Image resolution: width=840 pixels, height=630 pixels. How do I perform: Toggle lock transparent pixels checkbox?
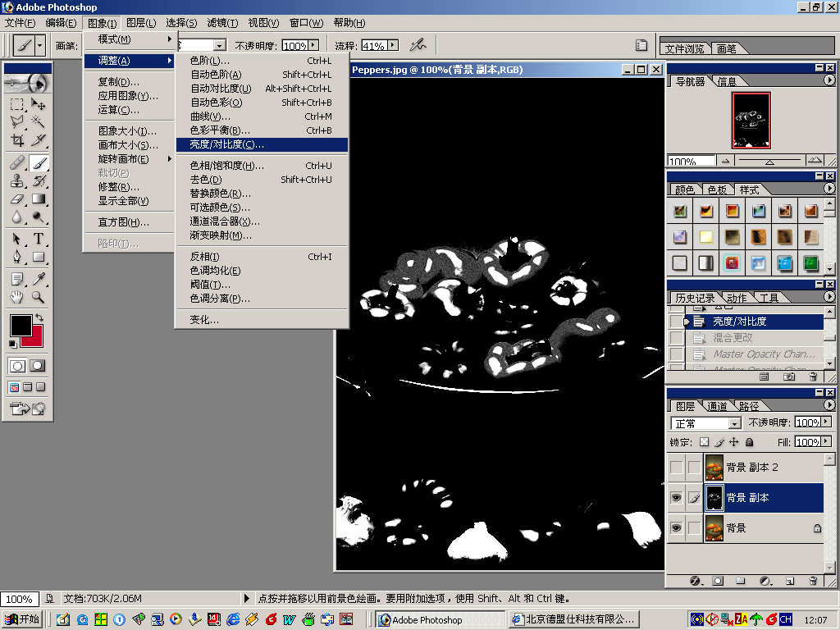705,442
